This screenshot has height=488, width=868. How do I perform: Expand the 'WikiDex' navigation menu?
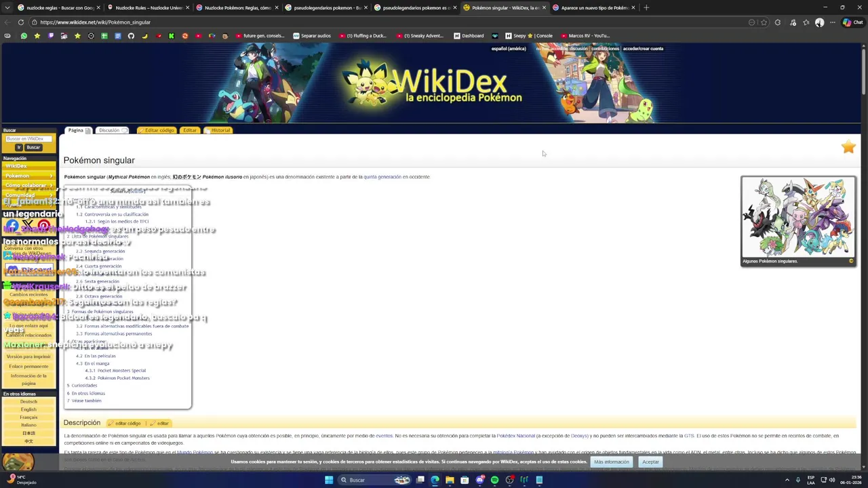click(28, 166)
